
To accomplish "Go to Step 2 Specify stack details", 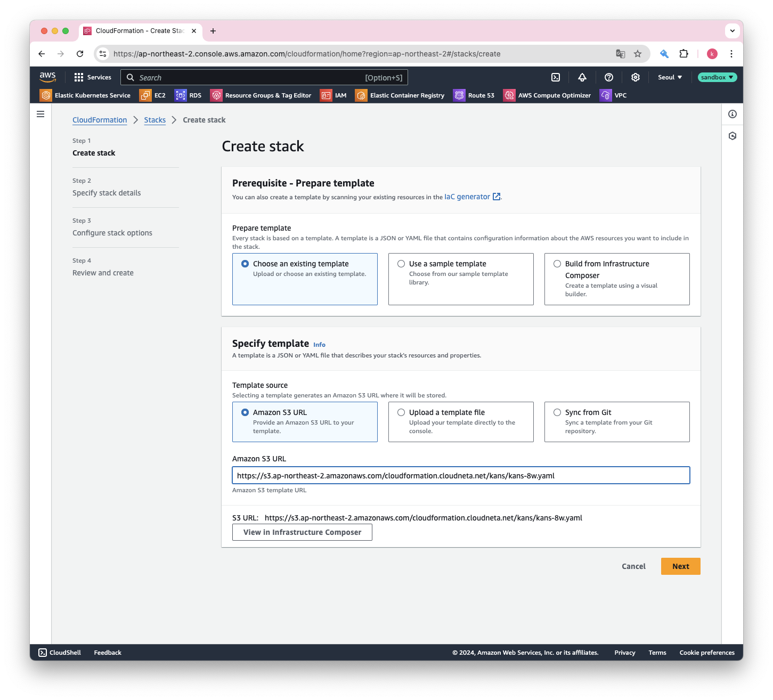I will pos(107,193).
